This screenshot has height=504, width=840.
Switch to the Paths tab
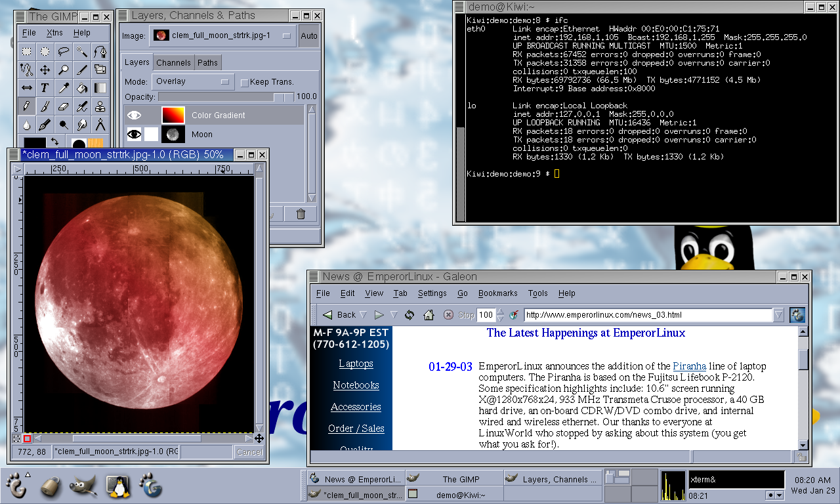click(x=207, y=63)
